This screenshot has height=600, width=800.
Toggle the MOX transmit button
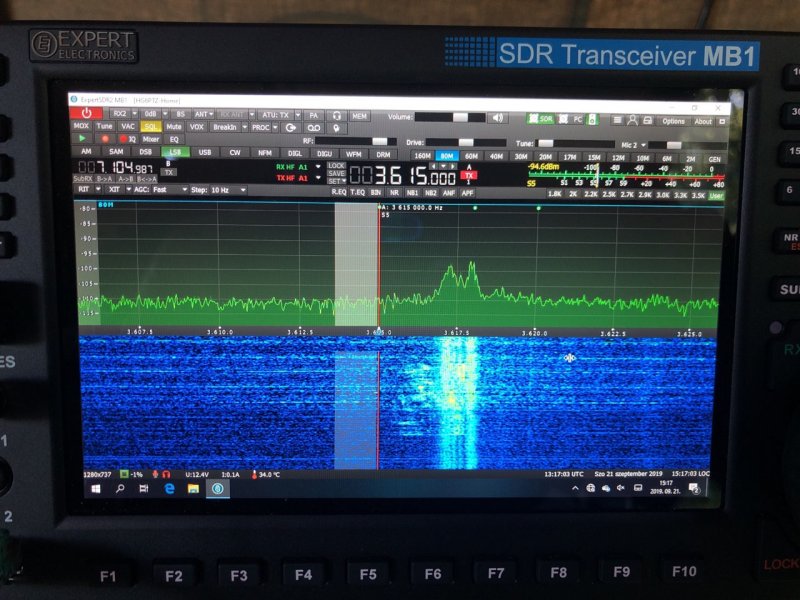[x=81, y=126]
